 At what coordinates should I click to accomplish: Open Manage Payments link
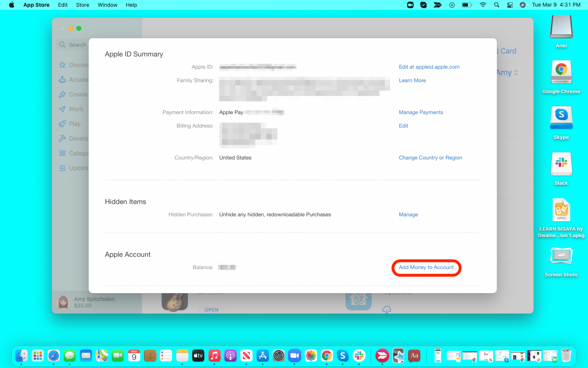point(421,112)
